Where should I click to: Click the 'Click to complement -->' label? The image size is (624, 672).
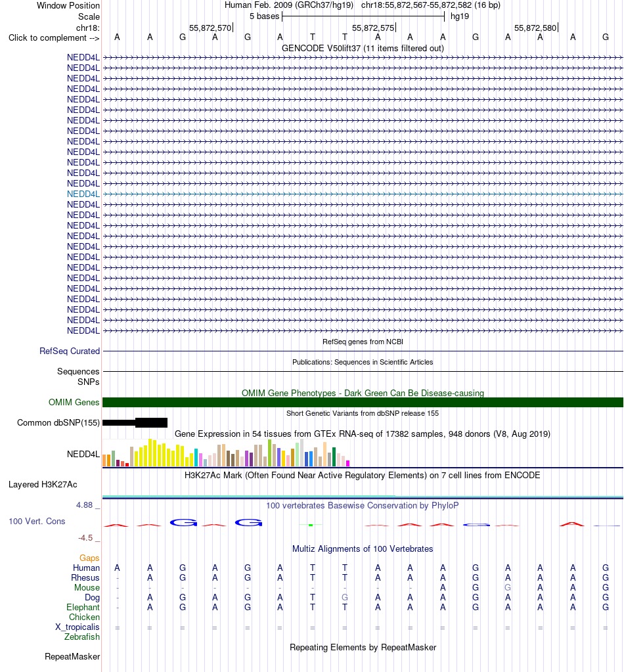54,38
